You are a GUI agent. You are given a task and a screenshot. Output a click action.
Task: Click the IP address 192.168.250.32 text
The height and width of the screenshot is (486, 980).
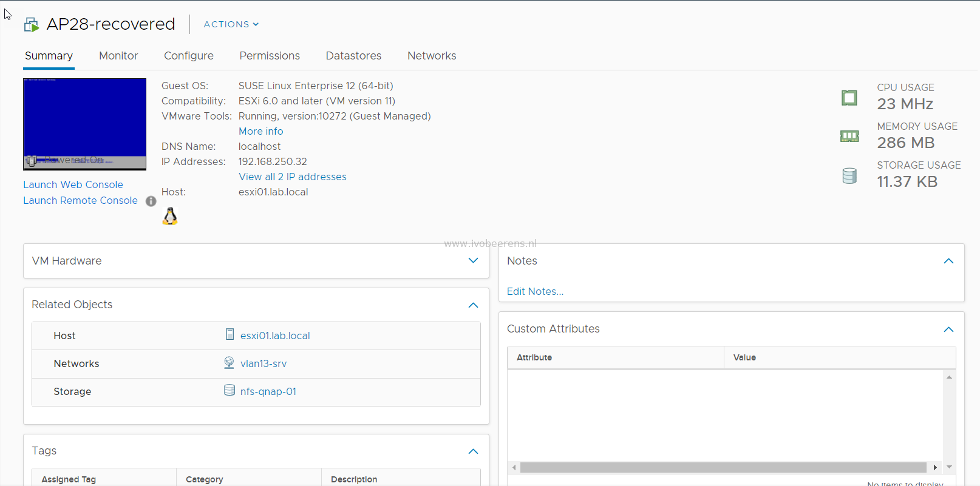273,161
